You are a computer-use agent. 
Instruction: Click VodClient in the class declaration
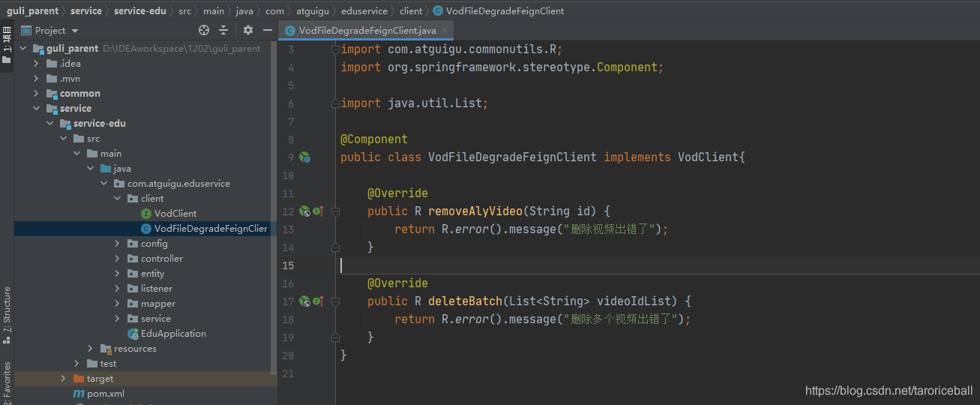pyautogui.click(x=708, y=157)
